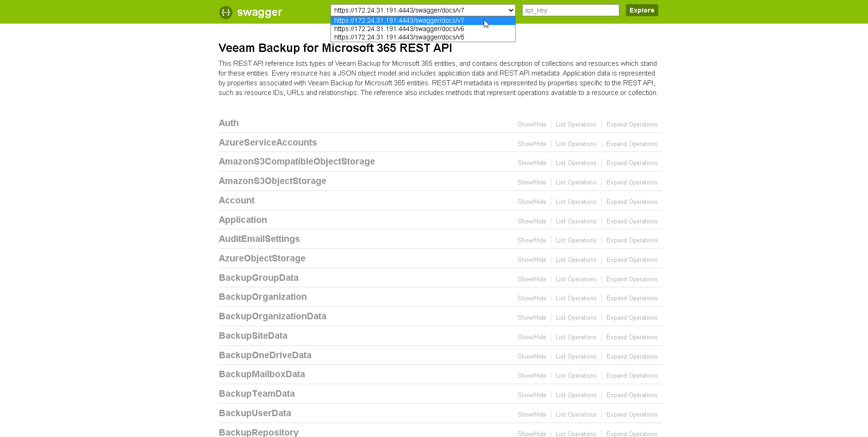This screenshot has height=437, width=868.
Task: Open the BackupMailboxData resource heading
Action: coord(262,374)
